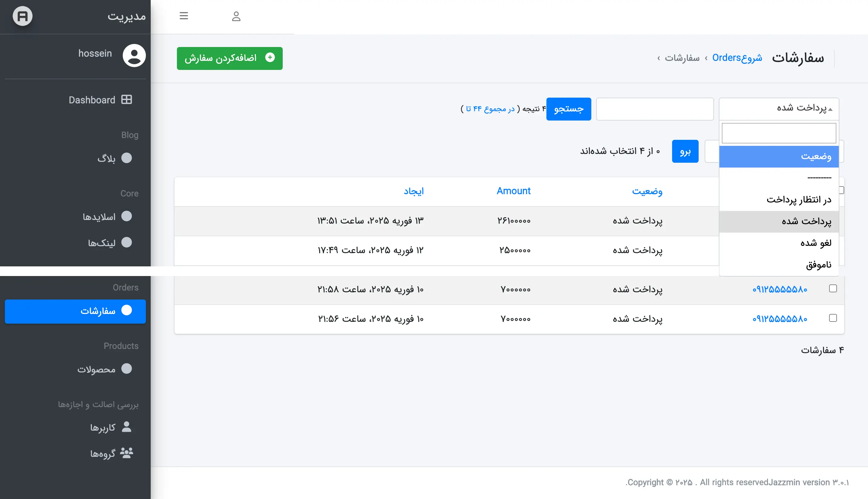
Task: Click the اضافه‌کردن سفارش button
Action: click(x=230, y=58)
